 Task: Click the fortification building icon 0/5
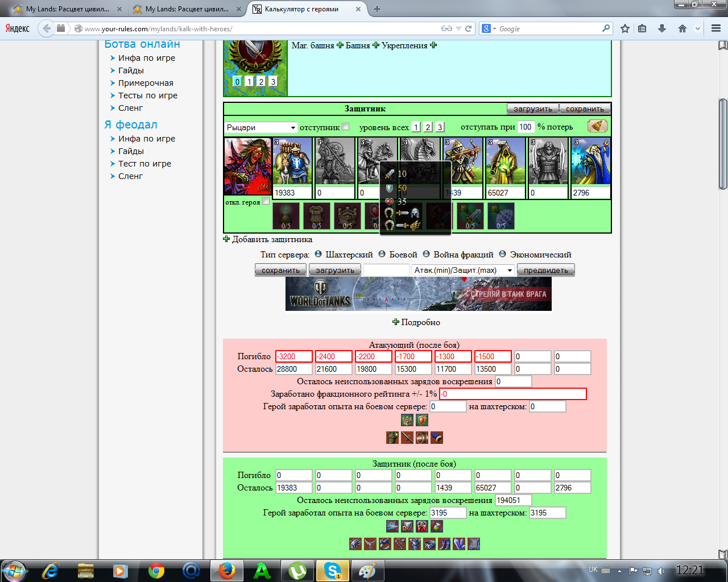pos(348,216)
